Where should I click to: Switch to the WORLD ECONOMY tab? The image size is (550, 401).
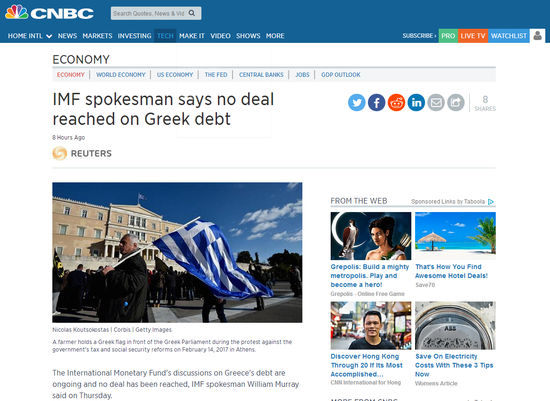[x=121, y=75]
